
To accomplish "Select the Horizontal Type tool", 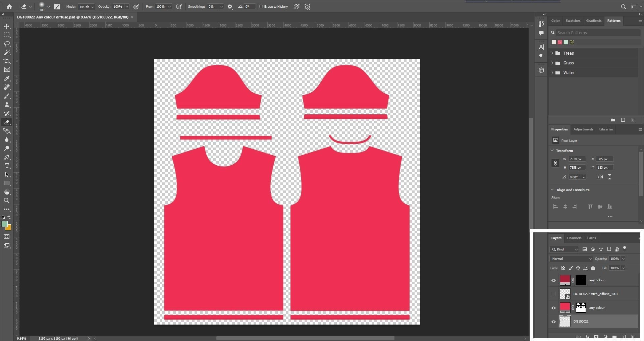I will [x=7, y=166].
